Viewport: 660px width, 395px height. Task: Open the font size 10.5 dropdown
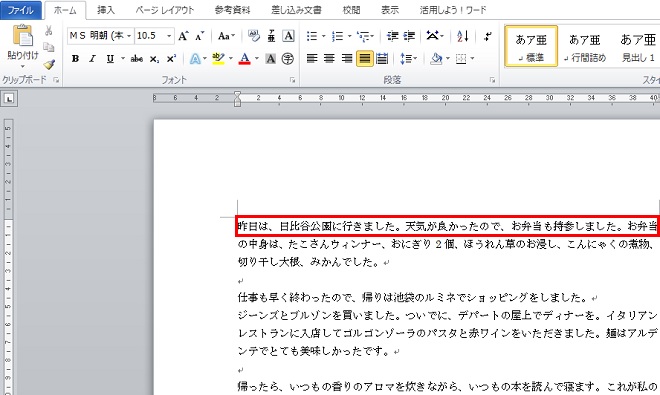tap(169, 36)
